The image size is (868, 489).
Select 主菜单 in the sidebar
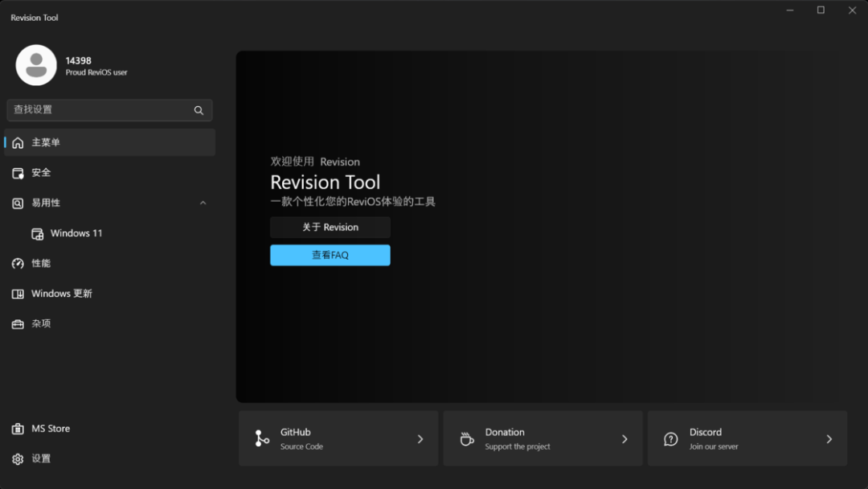pyautogui.click(x=109, y=142)
